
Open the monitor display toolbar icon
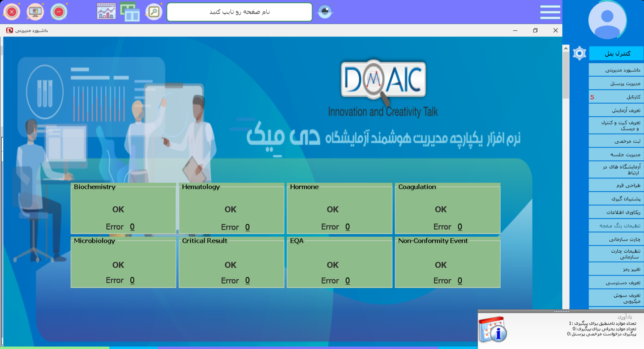(35, 12)
